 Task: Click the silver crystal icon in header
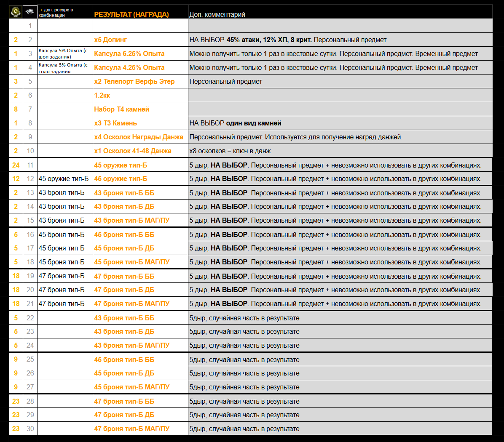point(30,12)
